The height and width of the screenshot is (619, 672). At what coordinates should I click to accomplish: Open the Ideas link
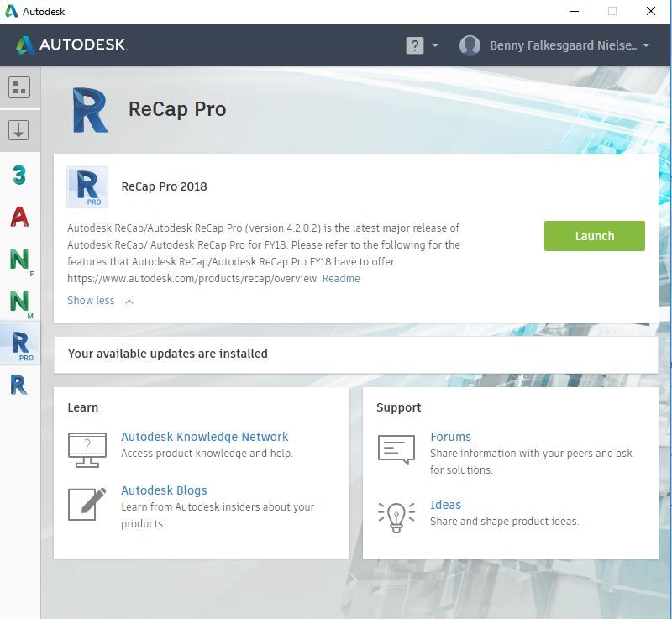click(x=445, y=505)
